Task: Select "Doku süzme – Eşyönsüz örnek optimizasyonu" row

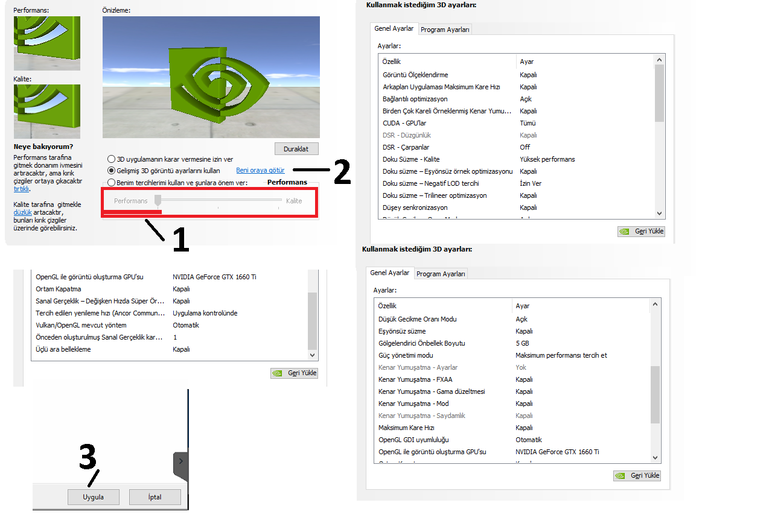Action: coord(516,171)
